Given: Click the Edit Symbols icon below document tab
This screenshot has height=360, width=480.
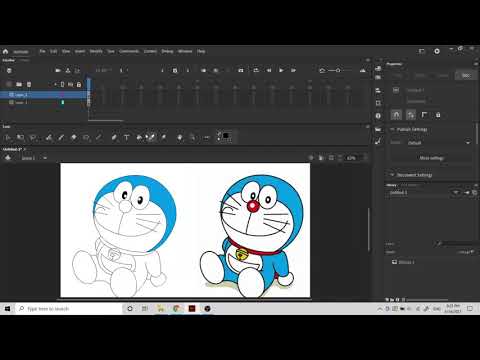Looking at the screenshot, I should point(8,158).
